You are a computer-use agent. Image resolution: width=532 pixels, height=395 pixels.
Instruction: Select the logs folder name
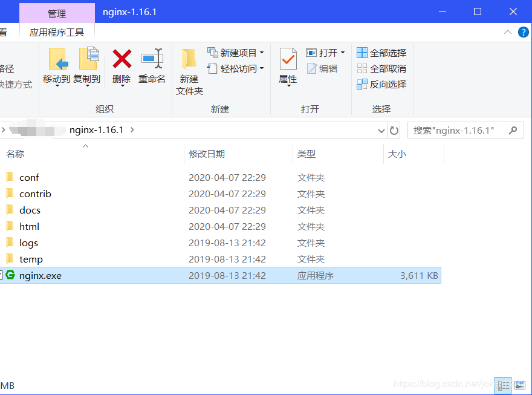(28, 243)
